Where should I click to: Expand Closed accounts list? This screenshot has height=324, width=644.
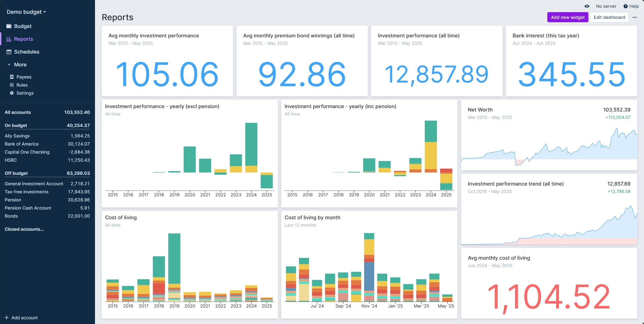pos(24,229)
